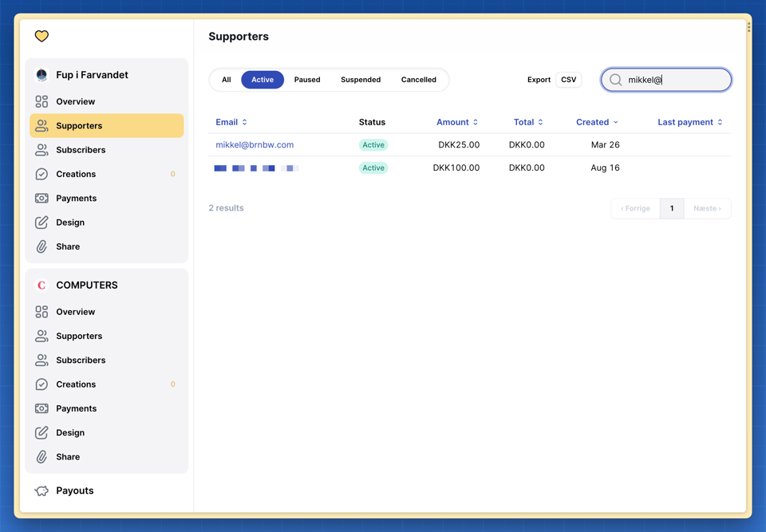The width and height of the screenshot is (766, 532).
Task: Click the yellow heart logo icon
Action: point(41,36)
